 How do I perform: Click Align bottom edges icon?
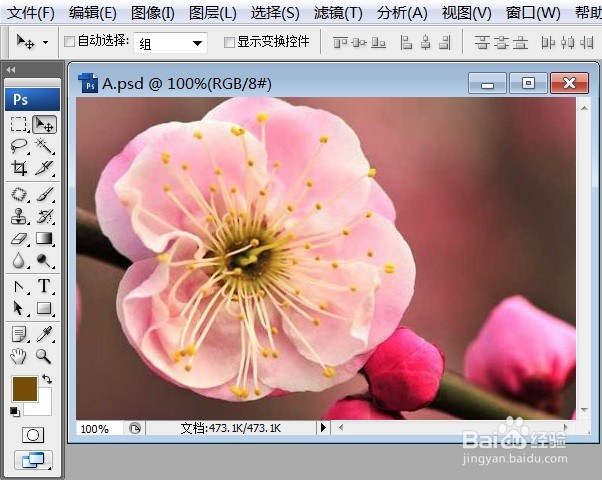tap(378, 42)
